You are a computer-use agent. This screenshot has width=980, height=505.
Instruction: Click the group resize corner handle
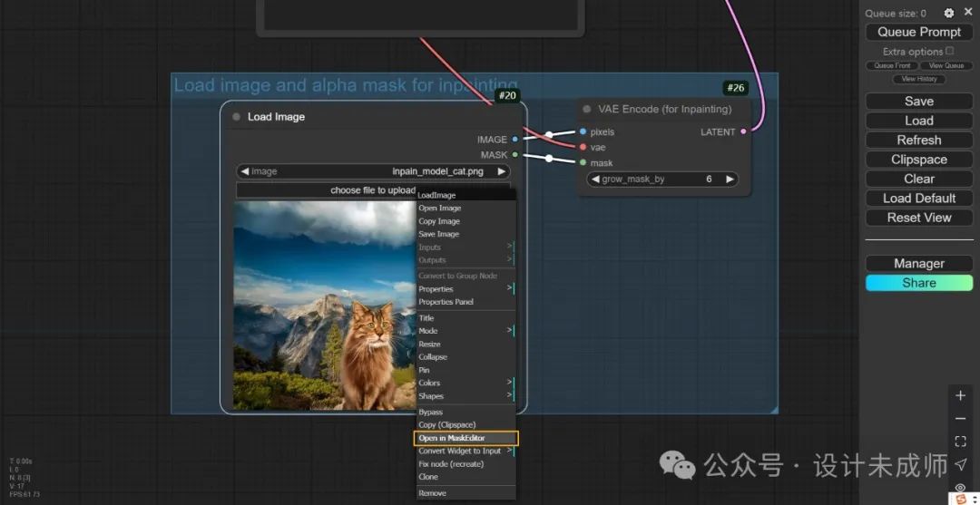[x=774, y=410]
